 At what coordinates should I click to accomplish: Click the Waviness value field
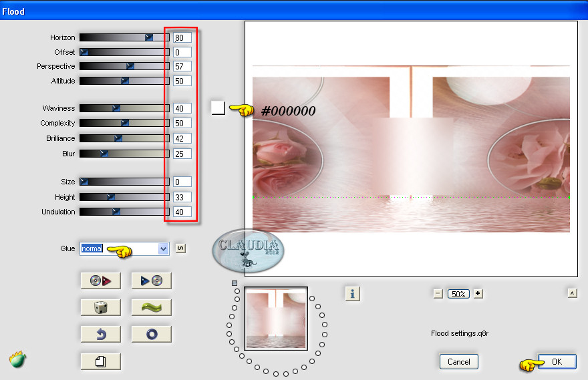182,108
